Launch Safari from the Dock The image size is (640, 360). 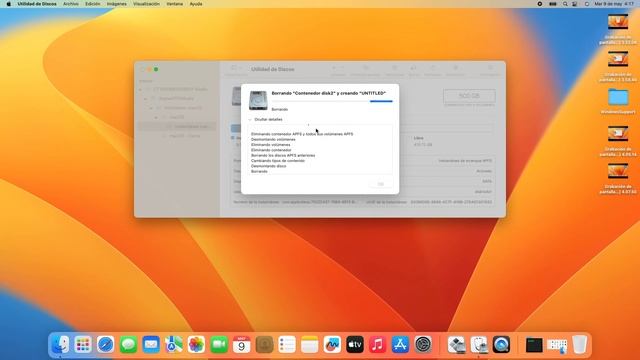tap(106, 344)
